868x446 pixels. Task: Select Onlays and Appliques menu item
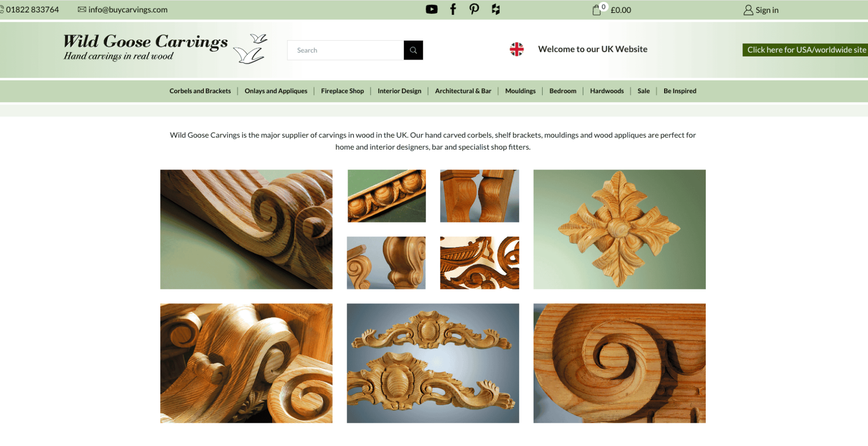pos(276,91)
